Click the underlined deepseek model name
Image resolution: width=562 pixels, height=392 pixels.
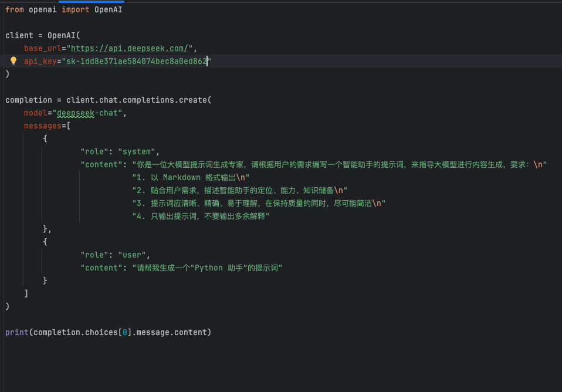click(76, 113)
